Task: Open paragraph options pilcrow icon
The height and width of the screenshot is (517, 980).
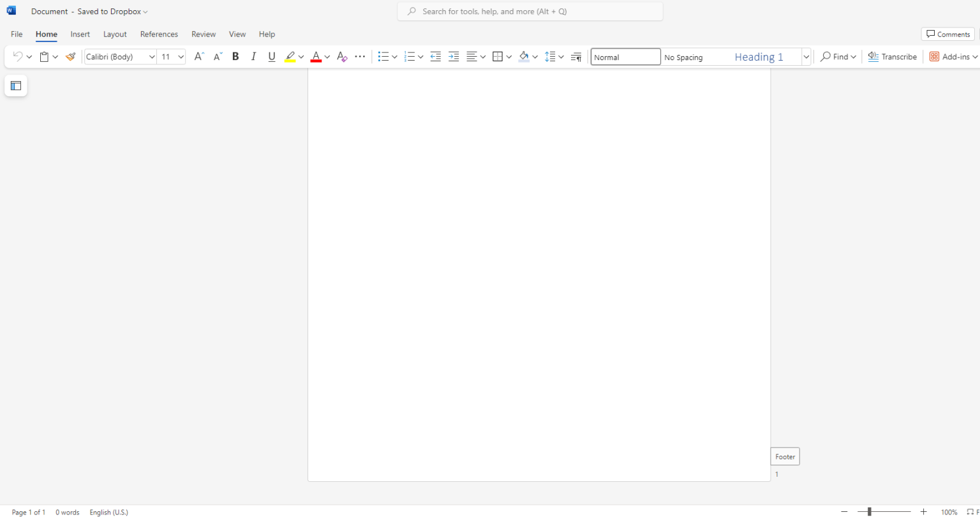Action: click(x=576, y=57)
